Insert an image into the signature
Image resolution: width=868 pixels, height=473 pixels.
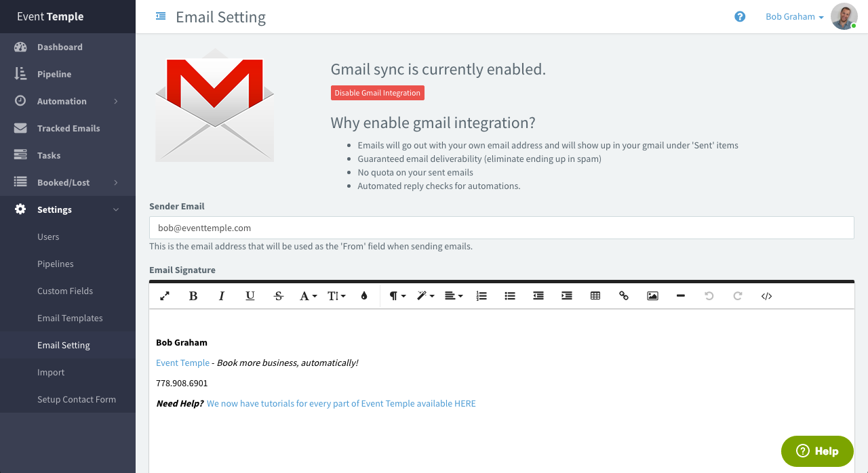tap(652, 296)
